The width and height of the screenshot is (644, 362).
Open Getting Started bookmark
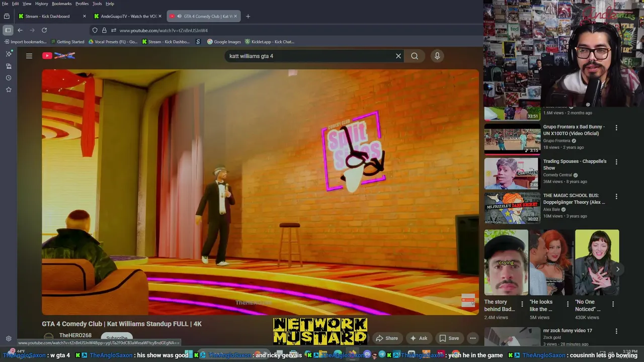68,42
